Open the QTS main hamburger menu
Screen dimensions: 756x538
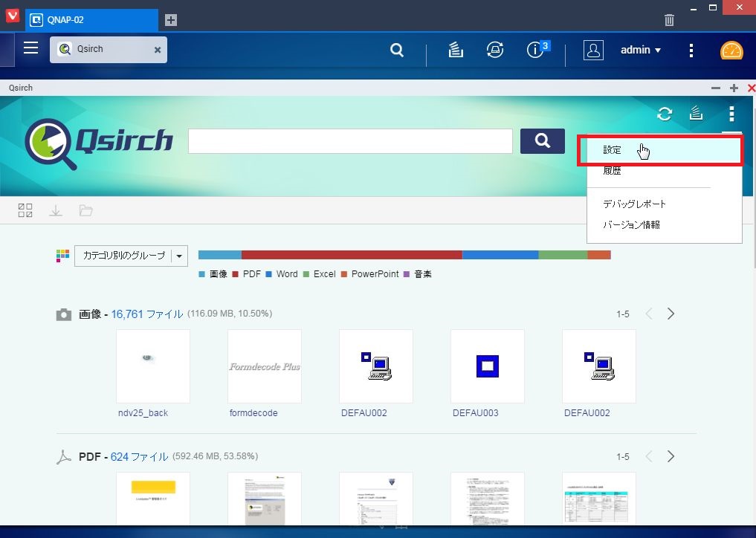[x=31, y=48]
